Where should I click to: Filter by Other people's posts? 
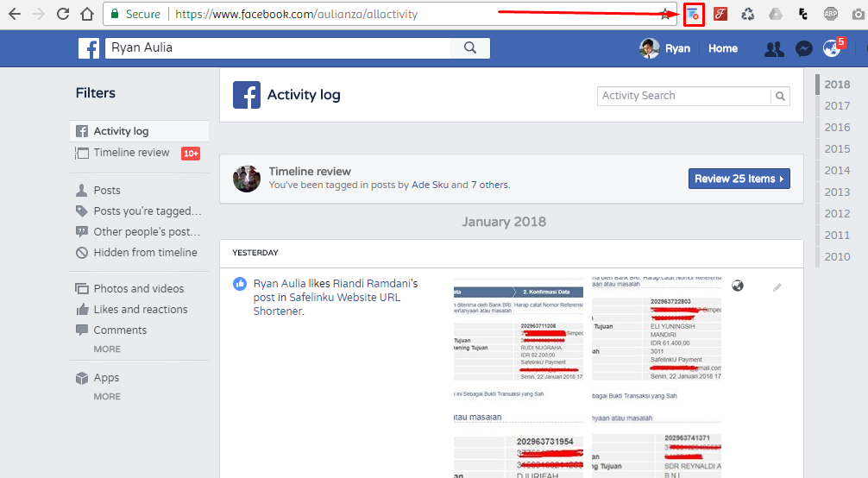(x=138, y=231)
